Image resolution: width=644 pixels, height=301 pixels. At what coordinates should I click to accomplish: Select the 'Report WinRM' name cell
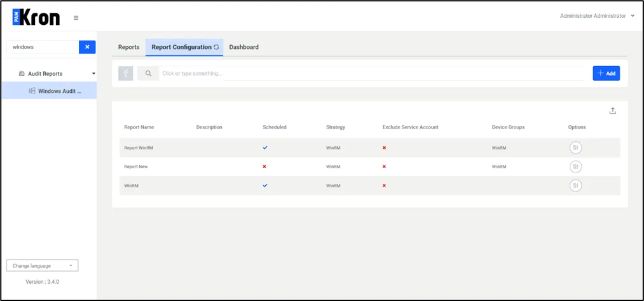(139, 148)
